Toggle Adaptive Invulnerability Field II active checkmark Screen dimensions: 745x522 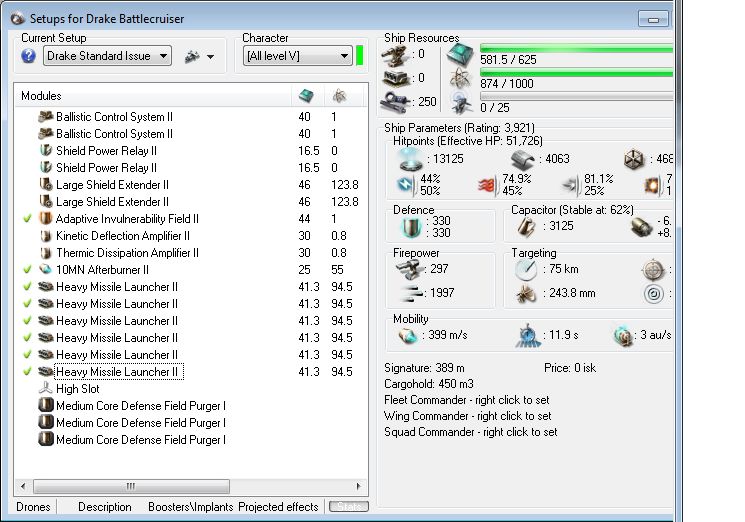(28, 218)
